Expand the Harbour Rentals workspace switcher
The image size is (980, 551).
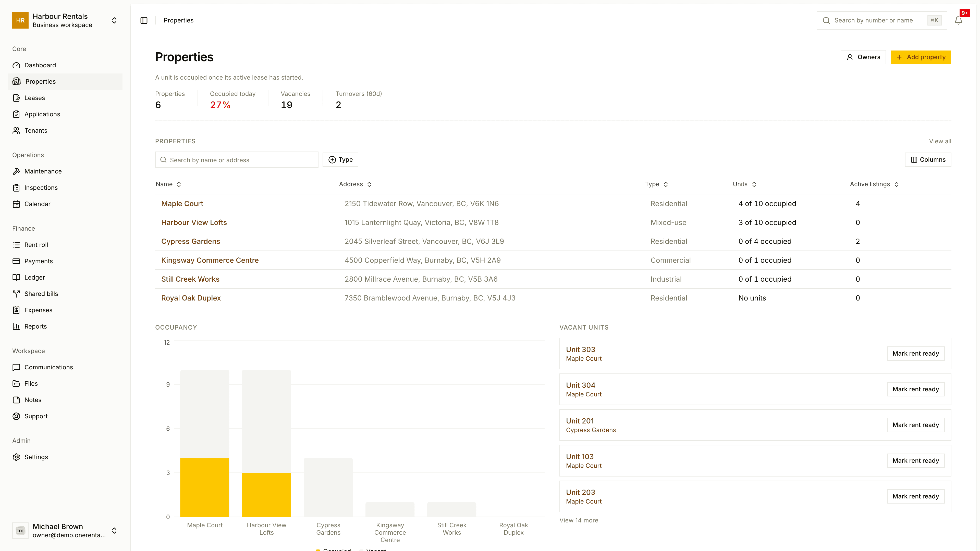click(x=65, y=20)
